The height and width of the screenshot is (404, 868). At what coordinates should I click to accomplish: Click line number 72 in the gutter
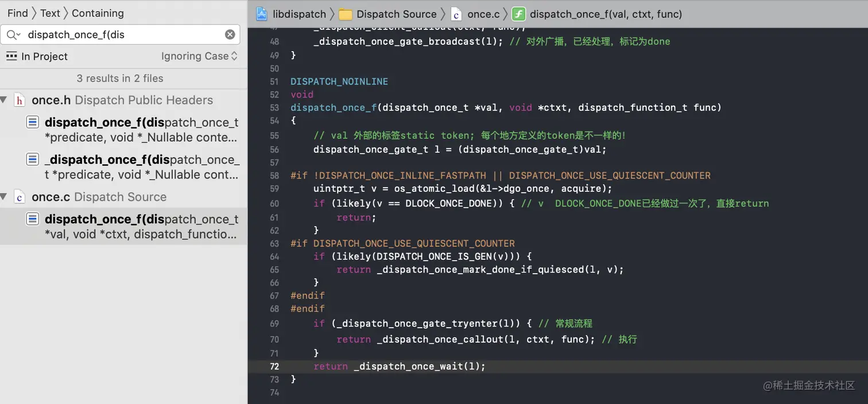click(274, 366)
